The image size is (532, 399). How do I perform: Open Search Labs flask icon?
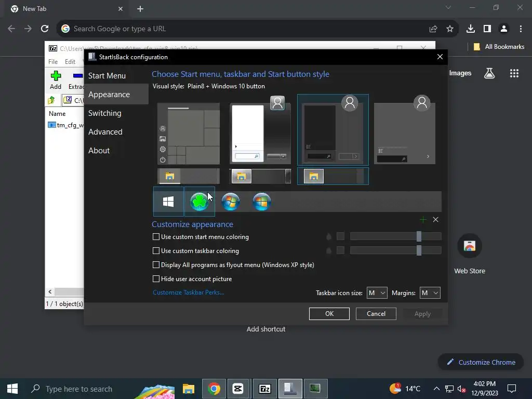[489, 73]
